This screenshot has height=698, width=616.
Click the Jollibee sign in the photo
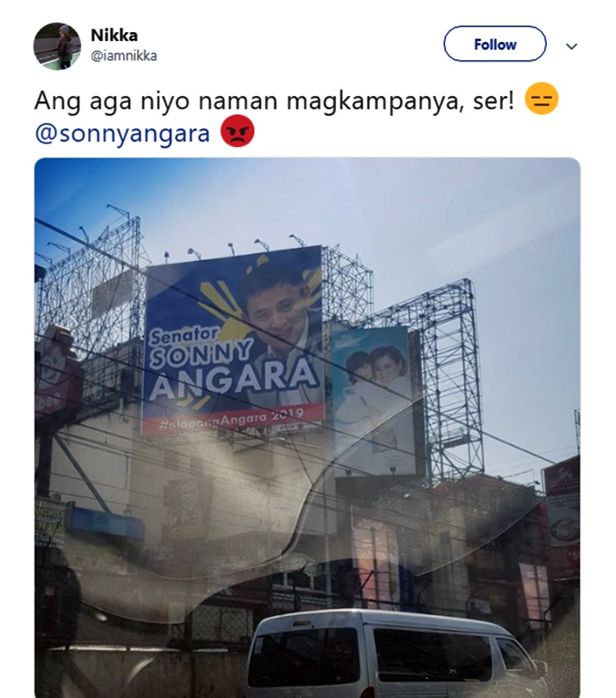(x=56, y=372)
